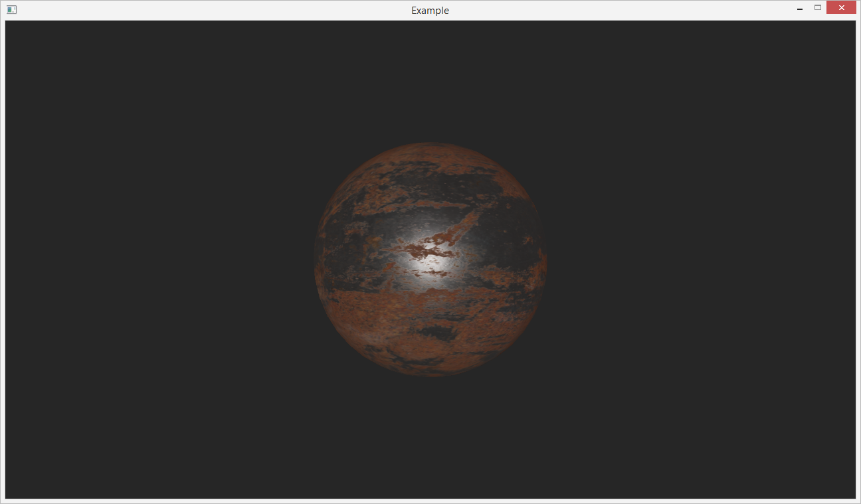This screenshot has height=504, width=861.
Task: Click the Example title bar text
Action: (x=430, y=10)
